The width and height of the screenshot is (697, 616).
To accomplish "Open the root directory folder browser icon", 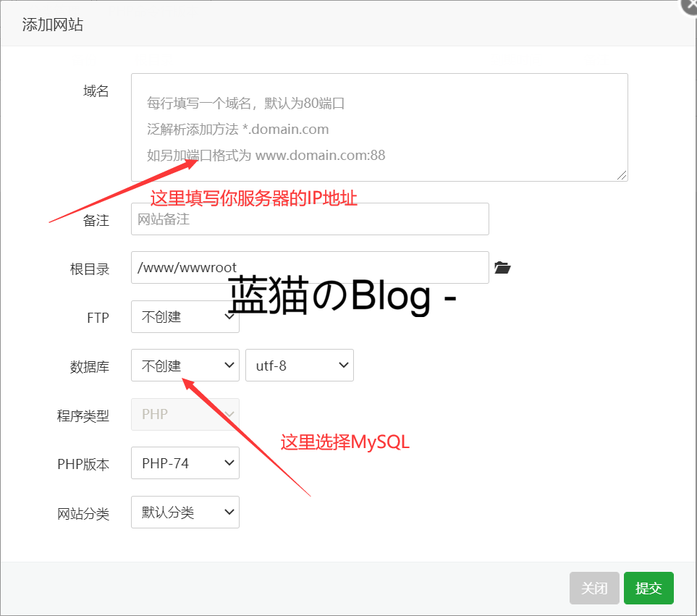I will point(502,268).
